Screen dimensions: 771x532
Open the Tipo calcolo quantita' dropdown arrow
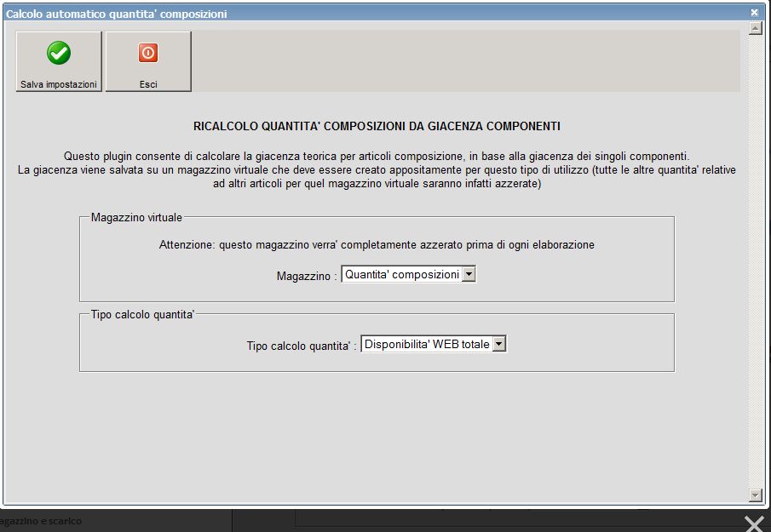tap(499, 344)
